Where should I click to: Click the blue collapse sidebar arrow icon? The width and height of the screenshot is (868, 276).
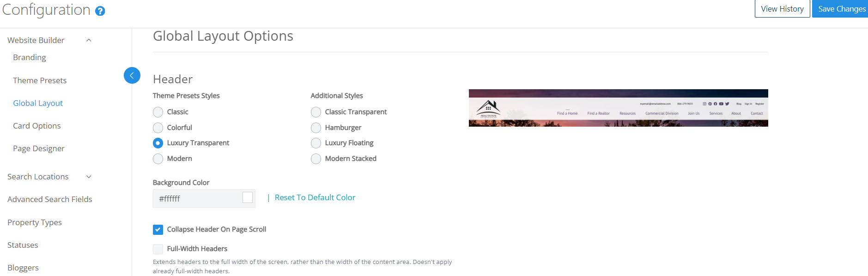coord(132,75)
